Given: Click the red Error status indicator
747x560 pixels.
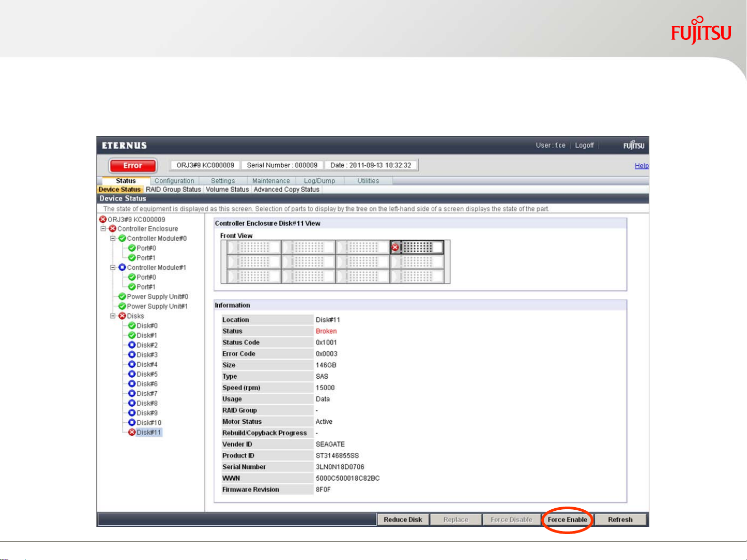Looking at the screenshot, I should (x=133, y=166).
